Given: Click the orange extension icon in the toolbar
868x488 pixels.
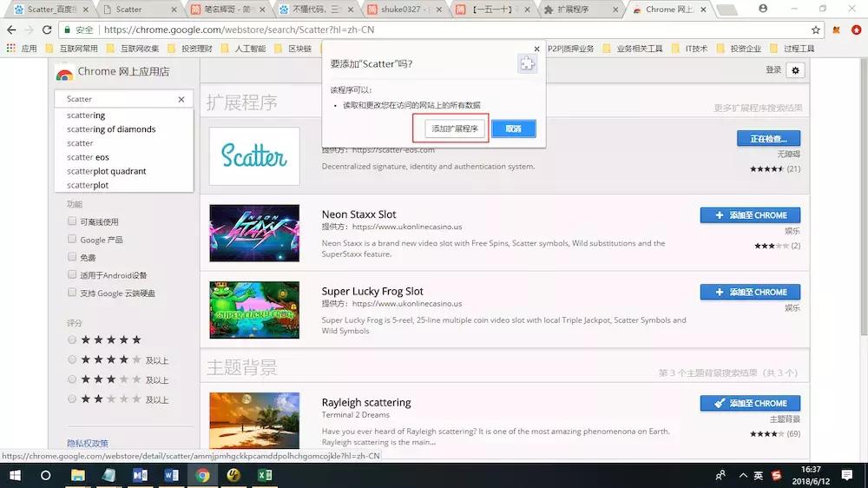Looking at the screenshot, I should [x=837, y=30].
